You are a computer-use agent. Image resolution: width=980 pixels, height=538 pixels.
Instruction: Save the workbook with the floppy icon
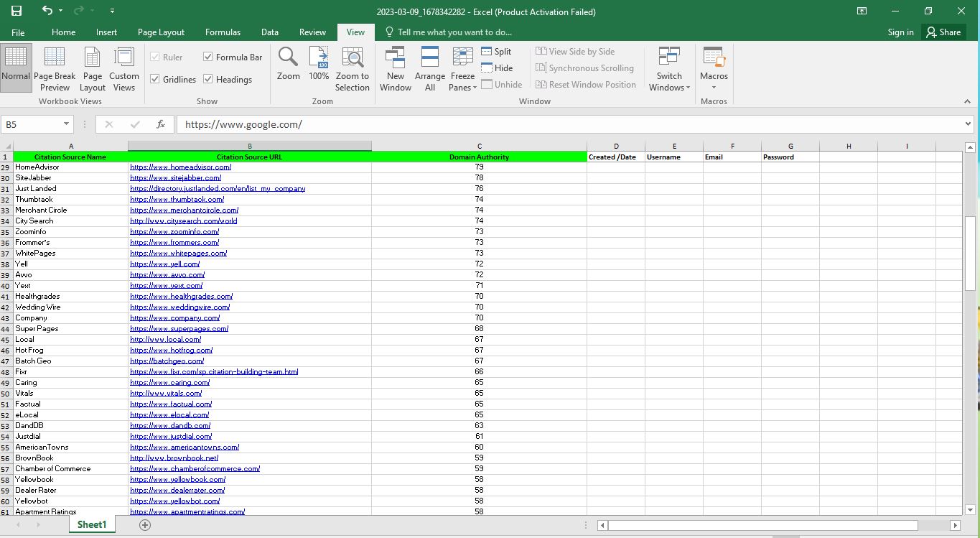click(x=17, y=11)
